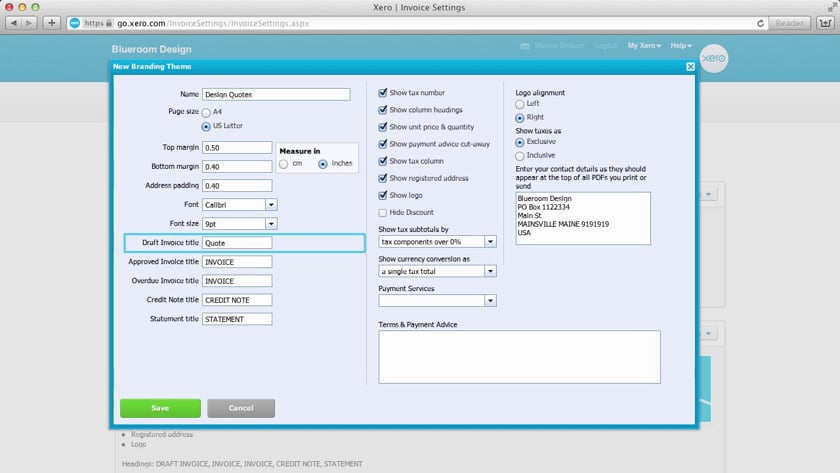Open Show currency conversion as dropdown
Screen dimensions: 840x473
pos(437,272)
